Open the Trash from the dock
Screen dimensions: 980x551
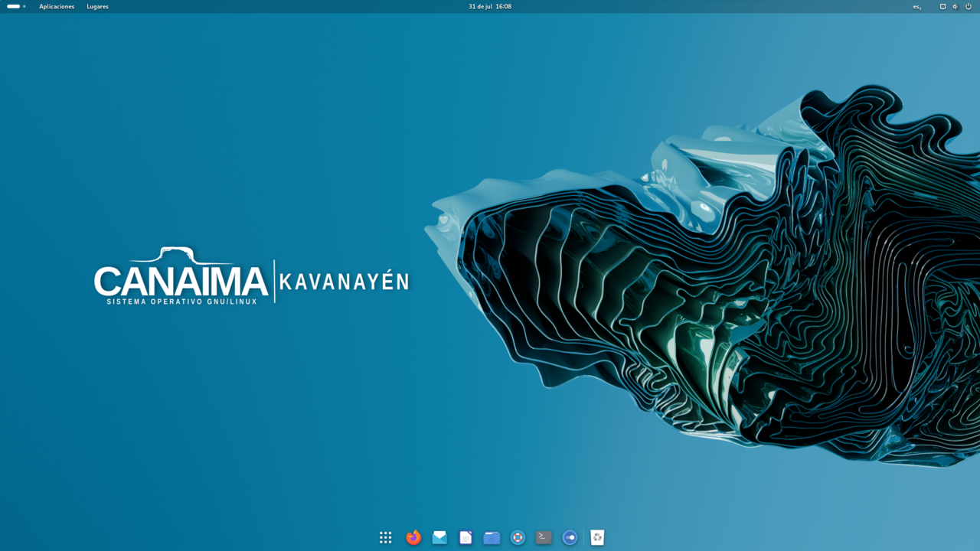[x=597, y=537]
